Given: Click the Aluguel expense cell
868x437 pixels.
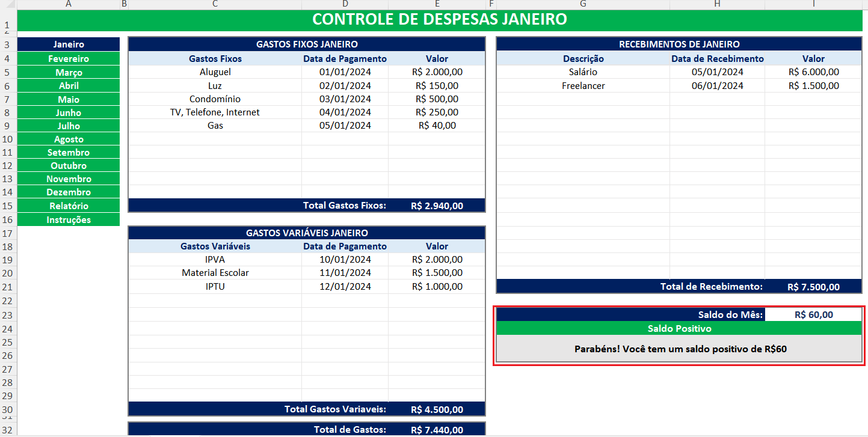Looking at the screenshot, I should pos(215,72).
